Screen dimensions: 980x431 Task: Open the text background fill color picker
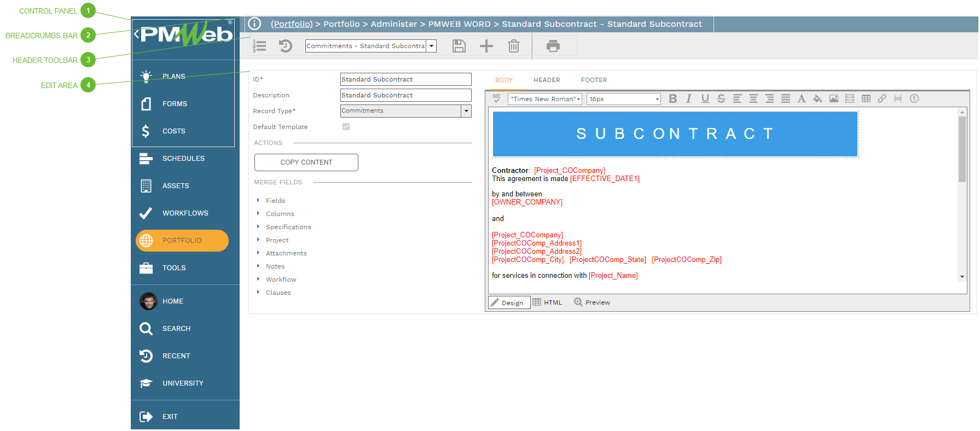pos(817,99)
